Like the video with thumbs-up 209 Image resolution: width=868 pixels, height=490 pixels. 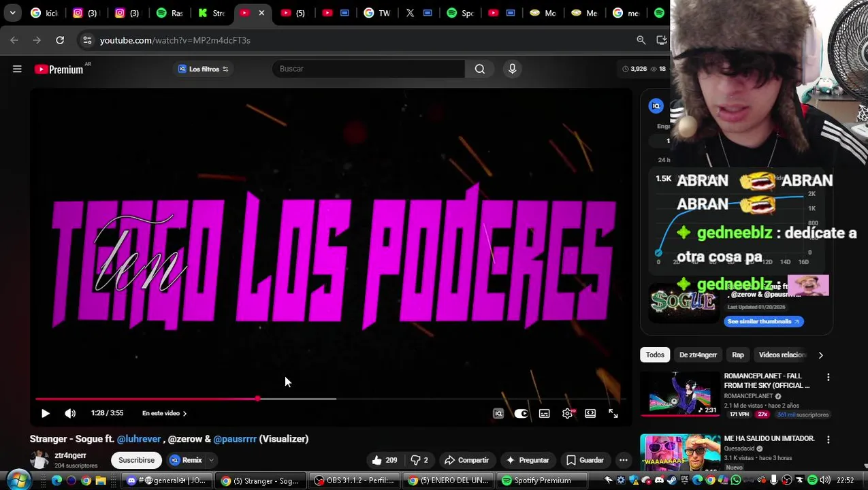pos(384,460)
